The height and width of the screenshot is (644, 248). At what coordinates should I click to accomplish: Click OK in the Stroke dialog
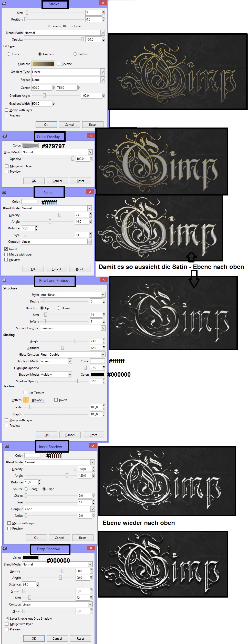(x=46, y=125)
